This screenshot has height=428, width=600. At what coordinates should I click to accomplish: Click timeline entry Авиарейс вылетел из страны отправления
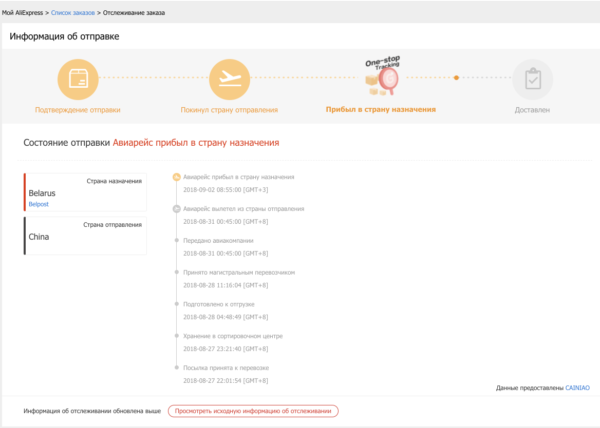point(243,209)
